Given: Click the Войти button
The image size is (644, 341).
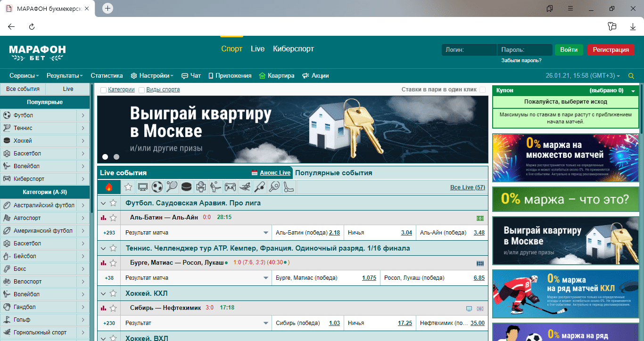Looking at the screenshot, I should (569, 50).
